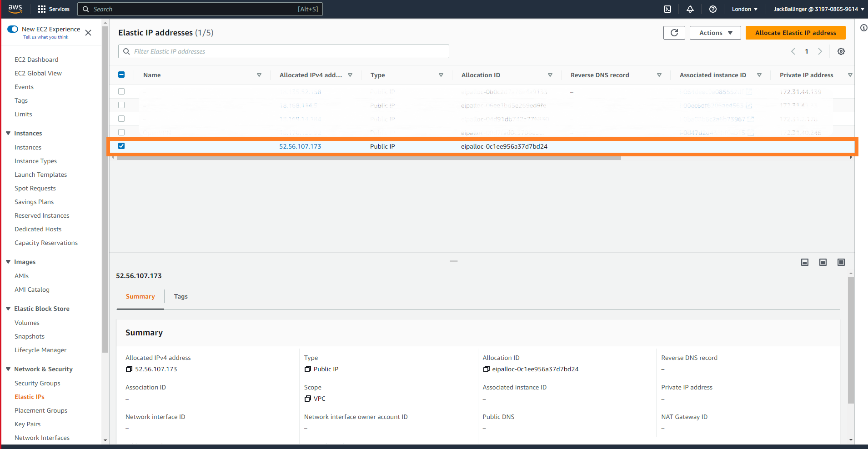868x449 pixels.
Task: Click the sidebar vertical scrollbar
Action: pos(105,190)
